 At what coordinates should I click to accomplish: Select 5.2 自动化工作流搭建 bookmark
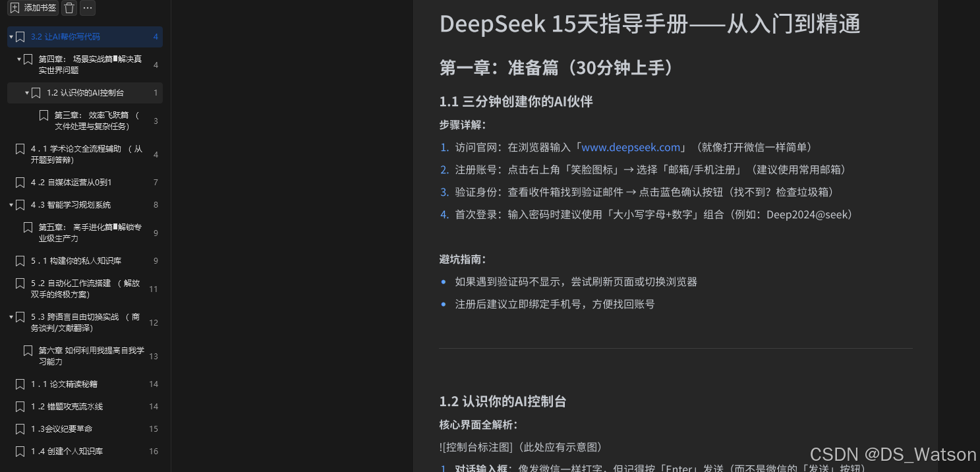(85, 289)
